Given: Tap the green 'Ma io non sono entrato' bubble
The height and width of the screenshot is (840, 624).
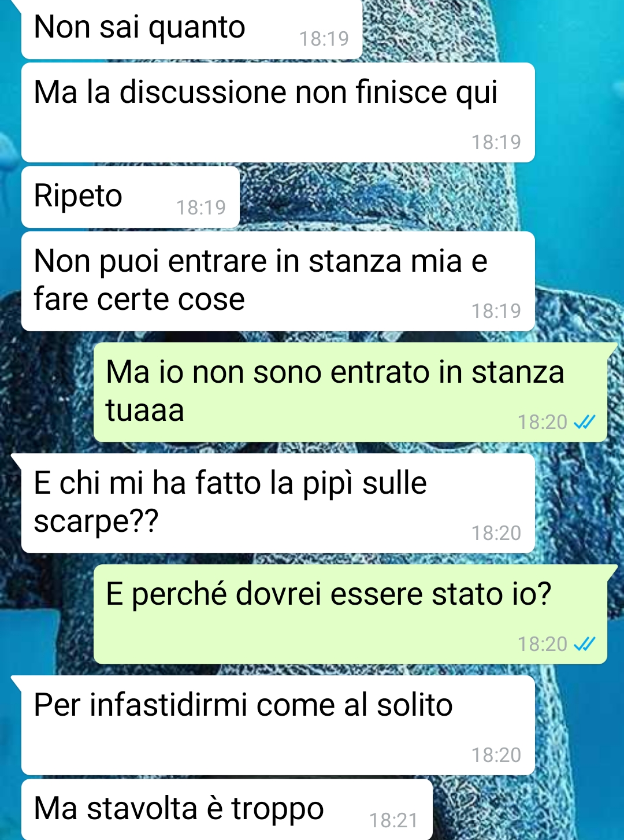Looking at the screenshot, I should click(x=350, y=392).
